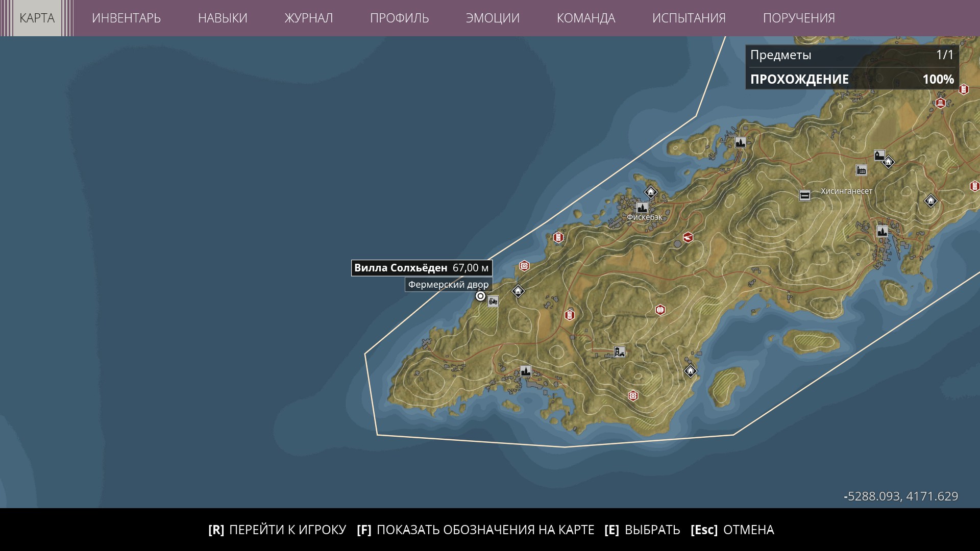This screenshot has width=980, height=551.
Task: Switch to the КОМАНДА tab
Action: click(586, 18)
